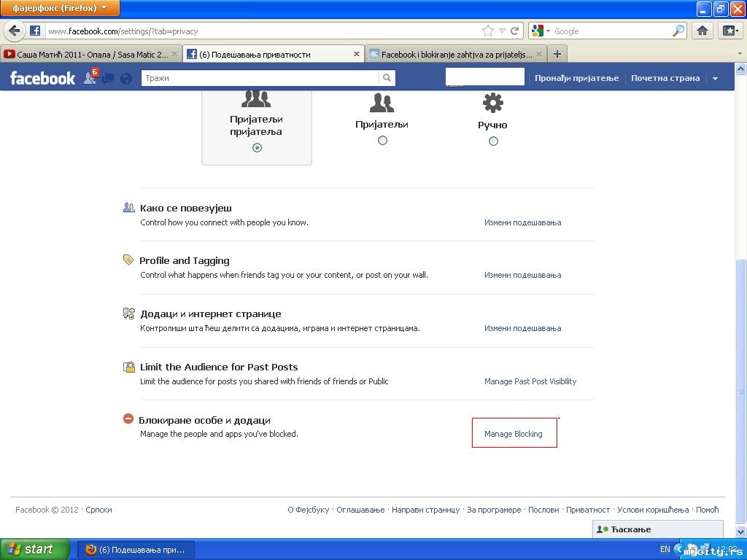Image resolution: width=747 pixels, height=560 pixels.
Task: Close the Саша Матић YouTube tab
Action: (174, 54)
